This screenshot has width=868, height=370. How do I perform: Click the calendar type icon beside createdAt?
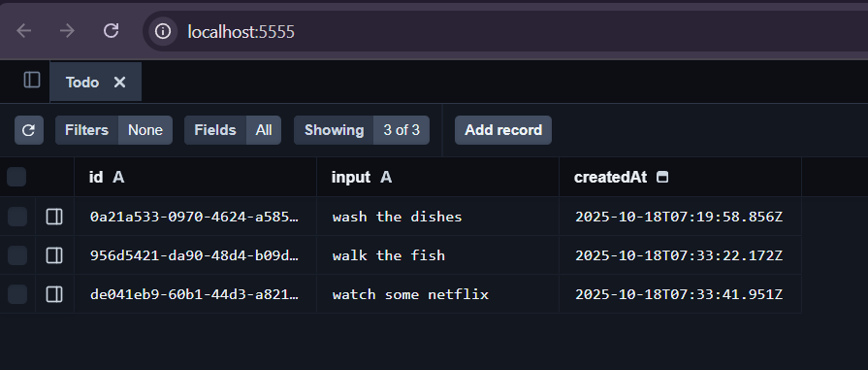coord(661,178)
